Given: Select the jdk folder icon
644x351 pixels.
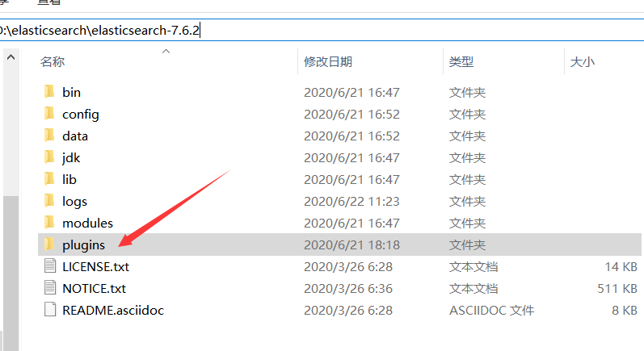Looking at the screenshot, I should pyautogui.click(x=49, y=157).
